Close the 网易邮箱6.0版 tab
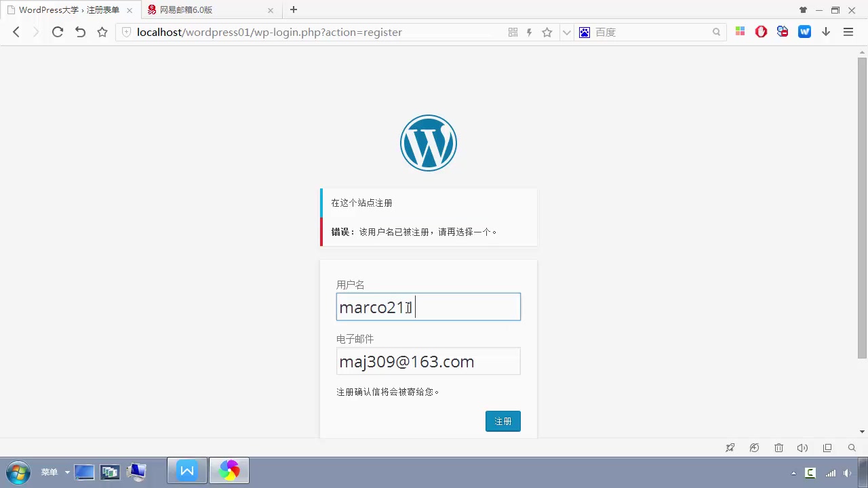The image size is (868, 488). [x=271, y=10]
